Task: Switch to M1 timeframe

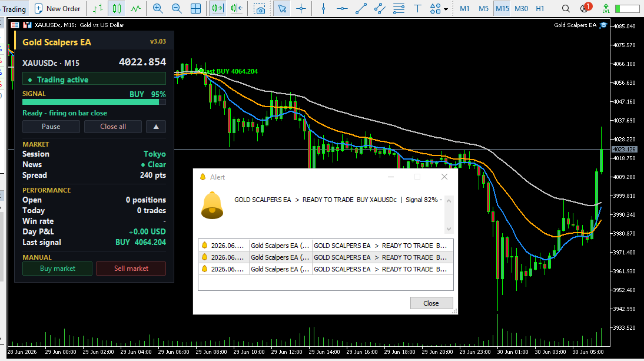Action: coord(464,9)
